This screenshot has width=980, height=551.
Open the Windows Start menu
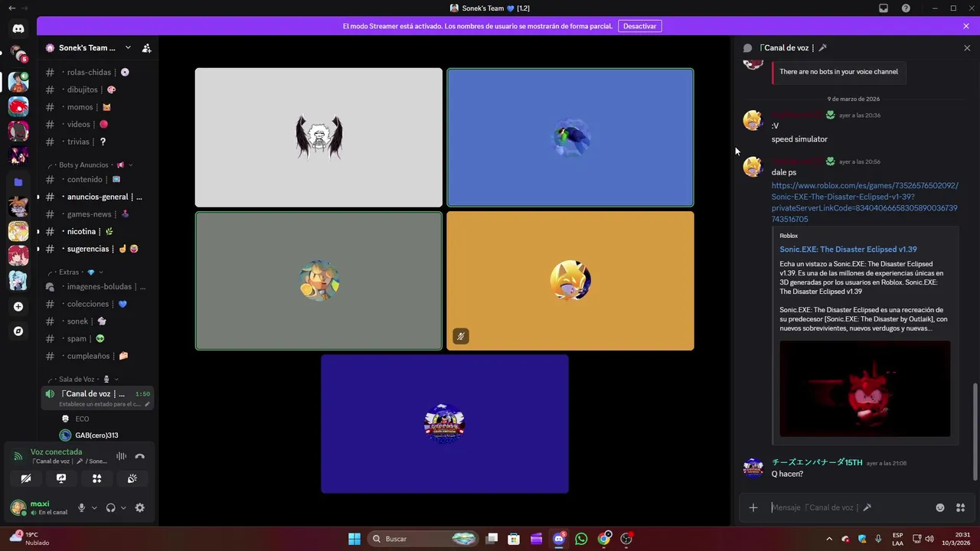[x=354, y=539]
